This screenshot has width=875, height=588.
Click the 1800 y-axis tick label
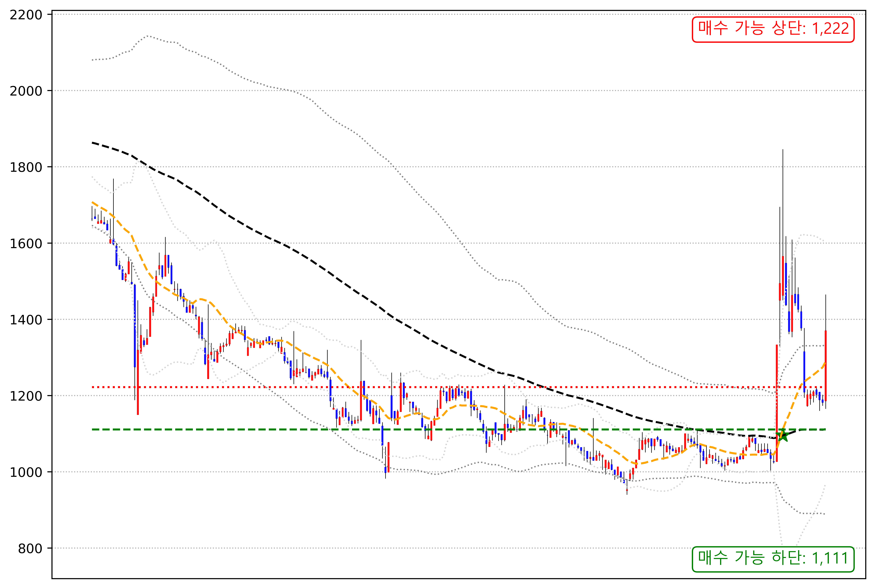point(26,167)
